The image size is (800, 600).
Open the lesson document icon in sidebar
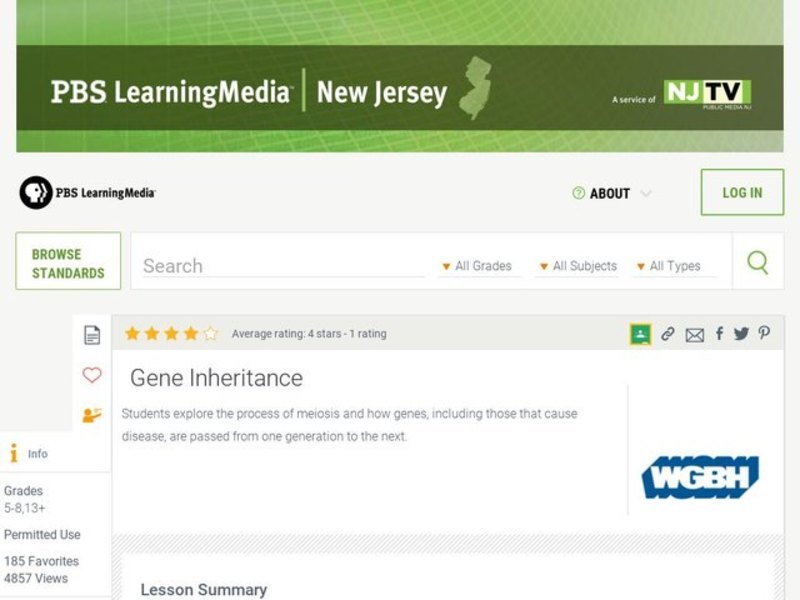(92, 334)
